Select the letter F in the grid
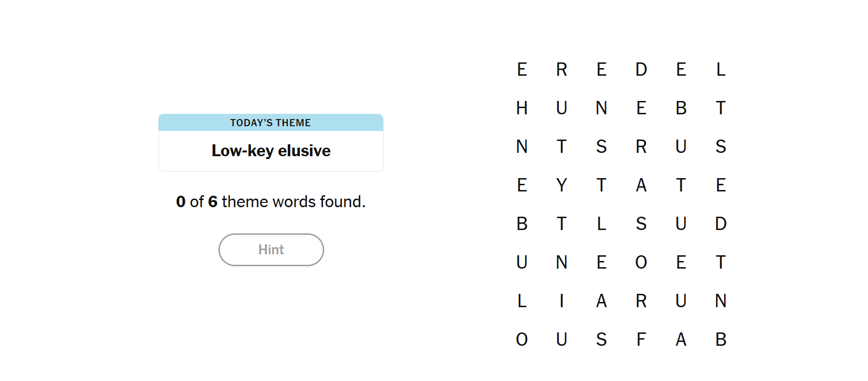The width and height of the screenshot is (868, 381). coord(641,339)
